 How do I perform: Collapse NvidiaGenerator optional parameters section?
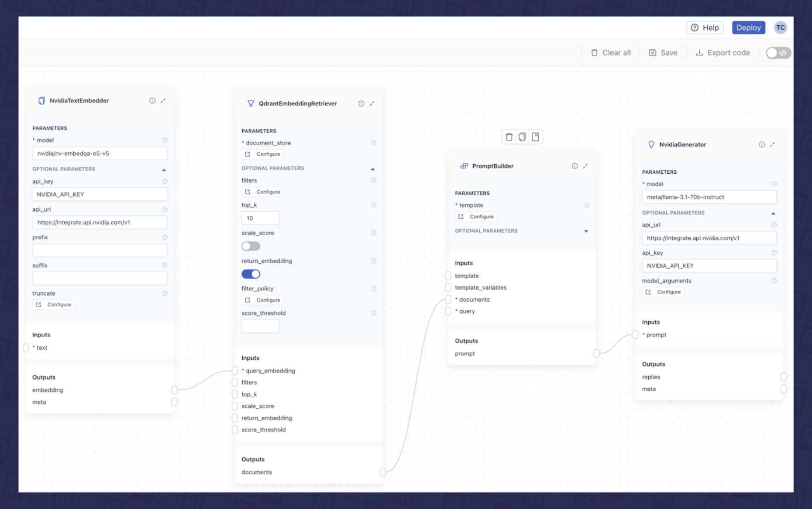point(774,213)
